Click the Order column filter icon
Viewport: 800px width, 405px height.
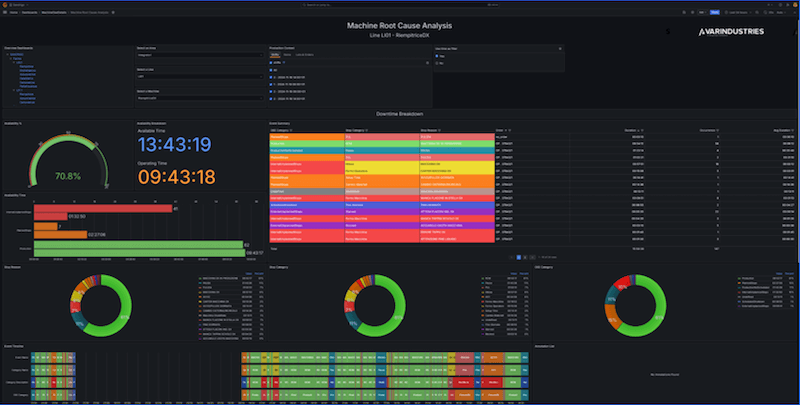pos(508,130)
